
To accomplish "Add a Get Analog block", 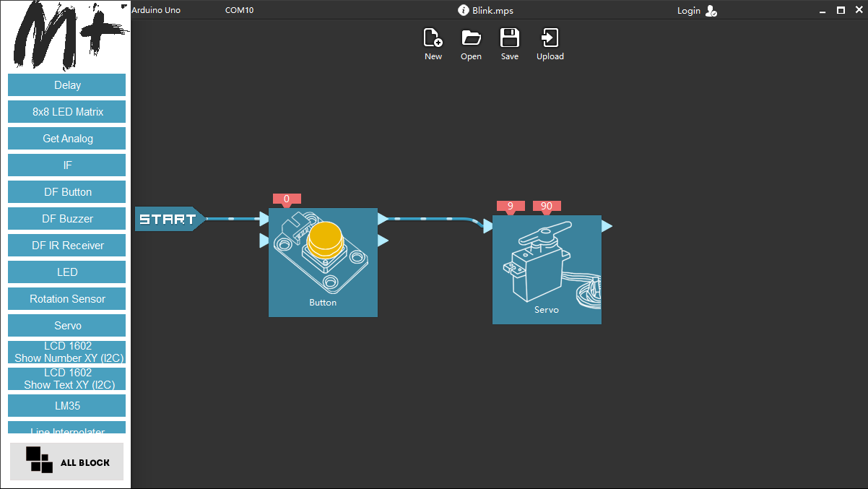I will 67,139.
